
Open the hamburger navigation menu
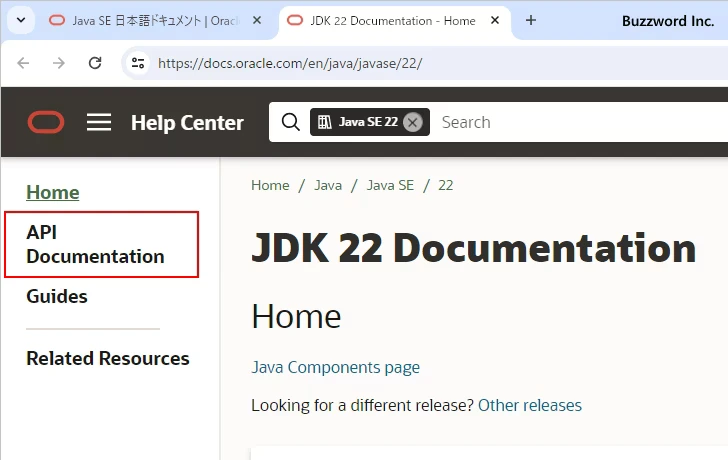(x=99, y=122)
